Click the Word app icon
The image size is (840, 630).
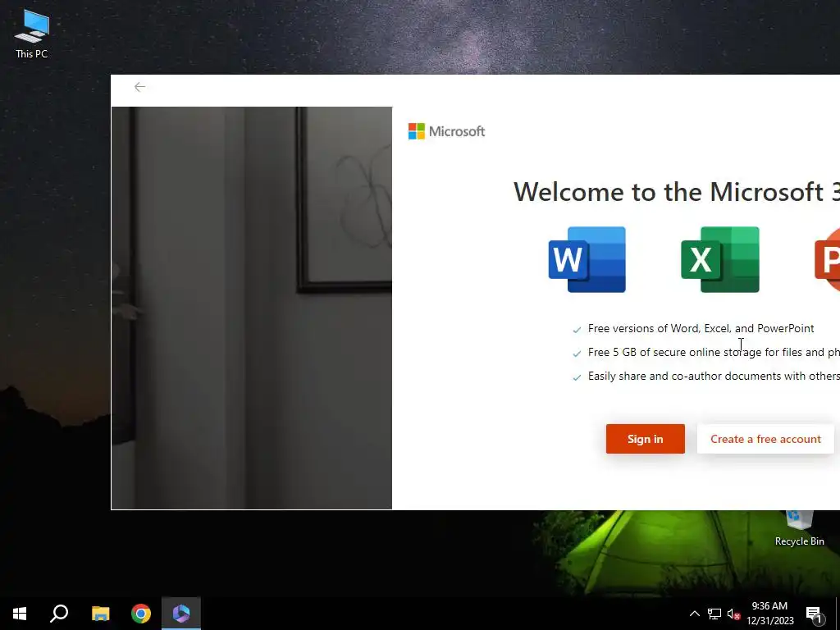[587, 259]
